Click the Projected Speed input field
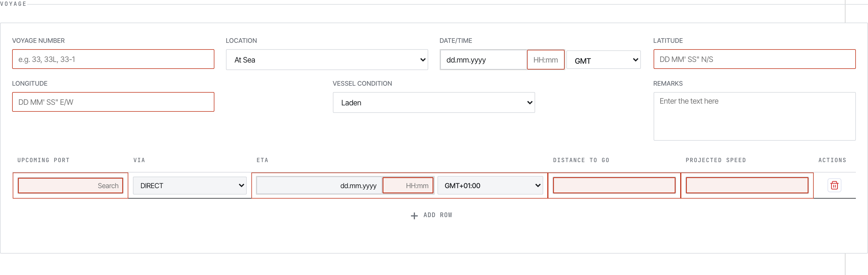This screenshot has width=868, height=275. (x=747, y=185)
